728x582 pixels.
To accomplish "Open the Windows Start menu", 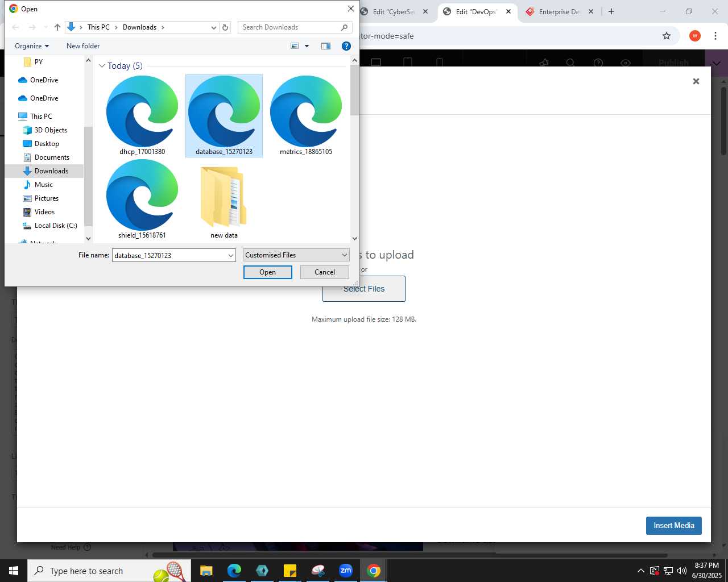I will click(x=14, y=571).
